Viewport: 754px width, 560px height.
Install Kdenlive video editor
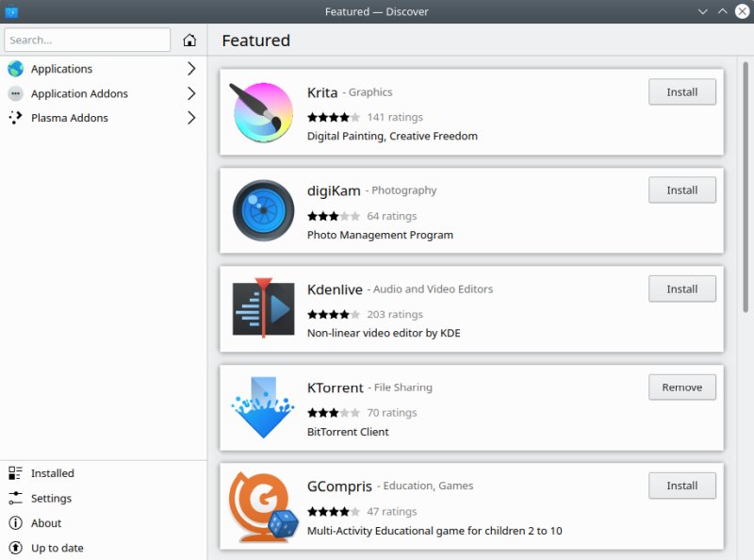(x=681, y=289)
